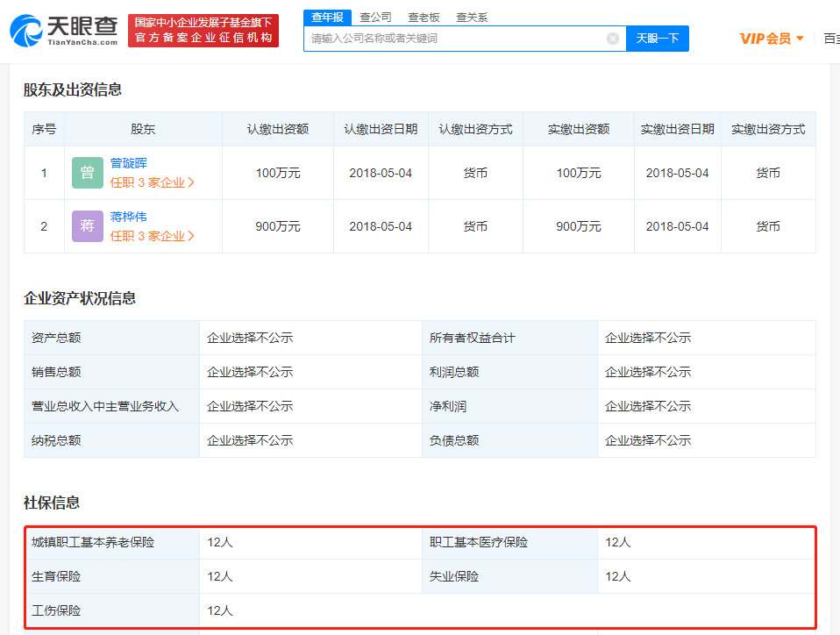Open shareholder 曾璇辉's profile link
This screenshot has width=840, height=635.
point(129,163)
